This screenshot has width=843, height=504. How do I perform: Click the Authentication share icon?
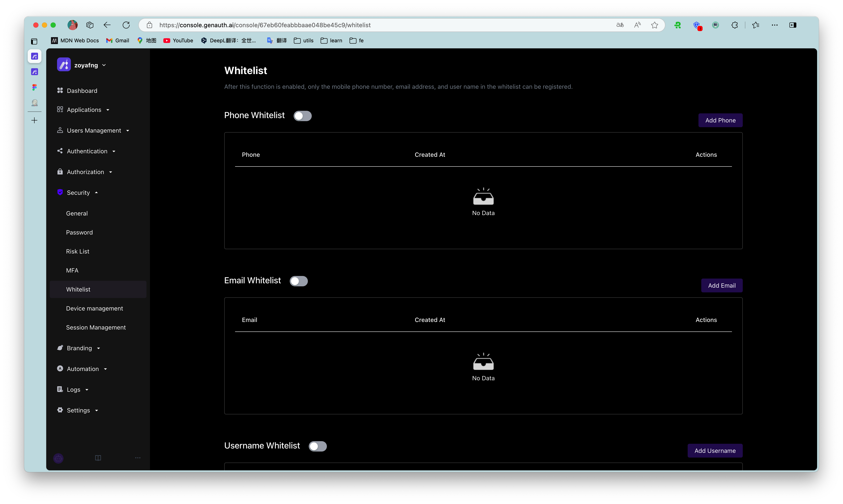pos(60,151)
